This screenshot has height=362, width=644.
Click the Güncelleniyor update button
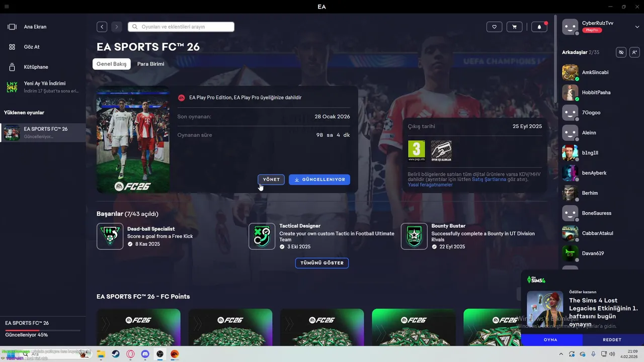[x=319, y=179]
